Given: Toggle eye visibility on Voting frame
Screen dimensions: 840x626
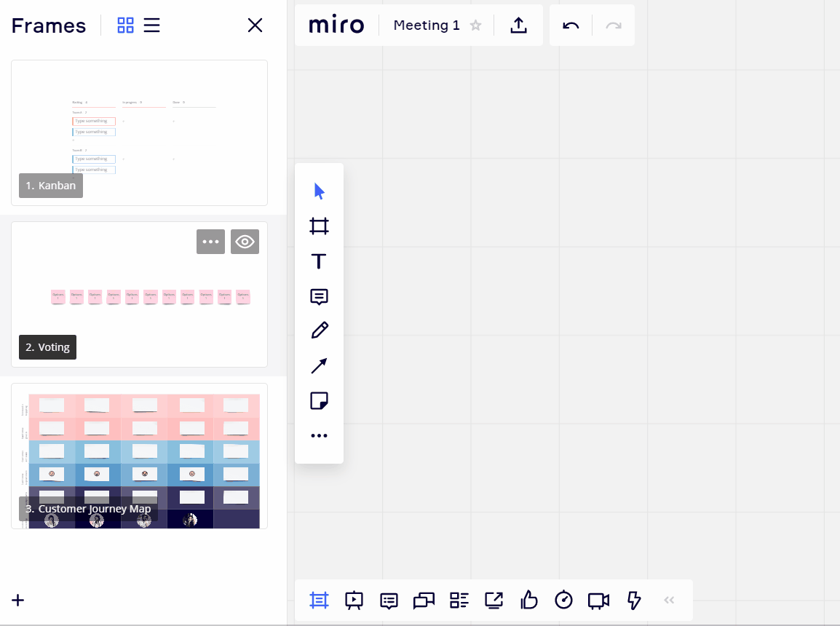Looking at the screenshot, I should click(x=245, y=242).
